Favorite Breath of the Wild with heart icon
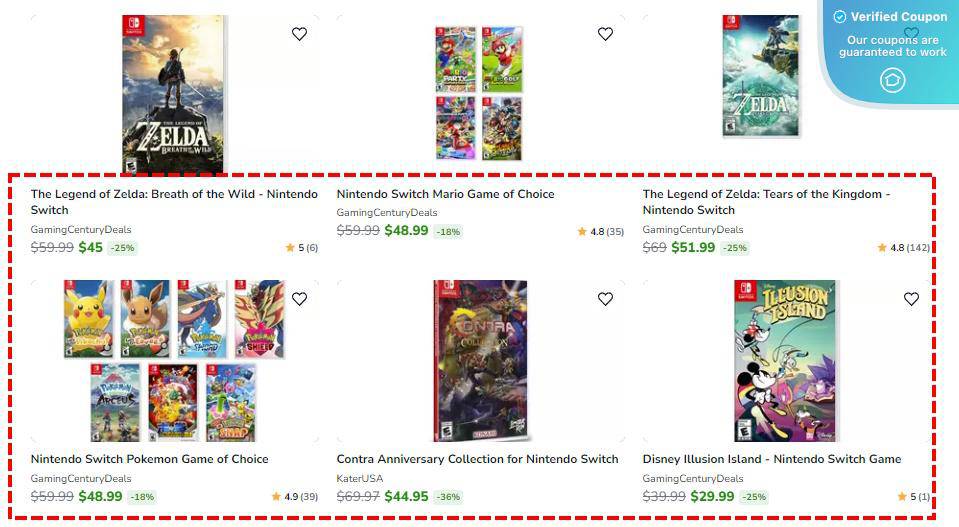The image size is (959, 527). 299,34
